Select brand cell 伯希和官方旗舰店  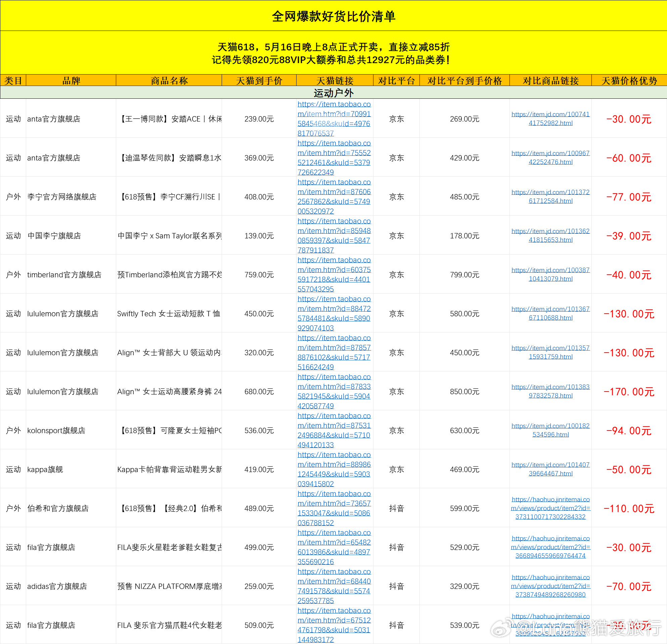(71, 508)
